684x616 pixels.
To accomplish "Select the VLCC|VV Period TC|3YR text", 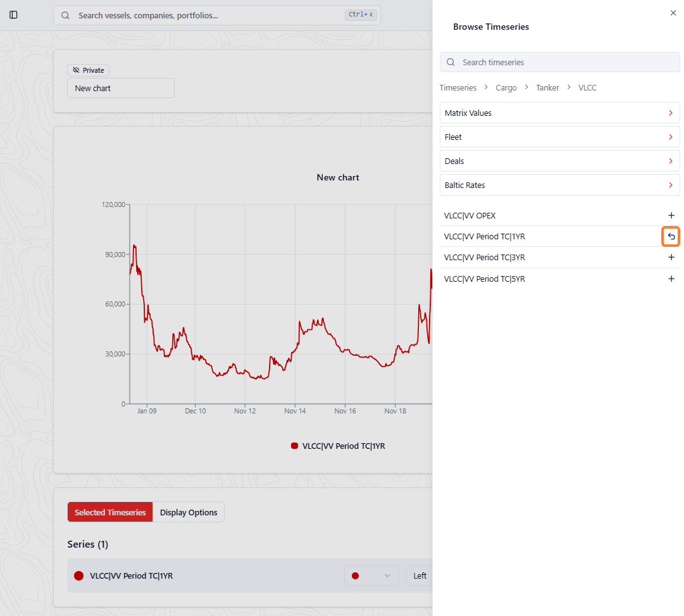I will click(x=484, y=257).
